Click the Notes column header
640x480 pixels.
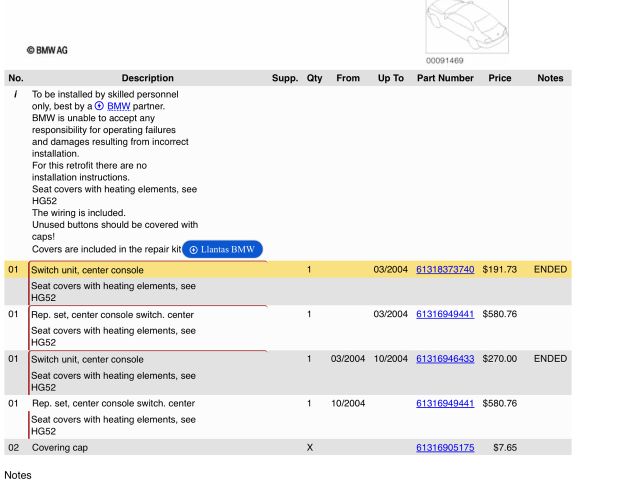550,78
